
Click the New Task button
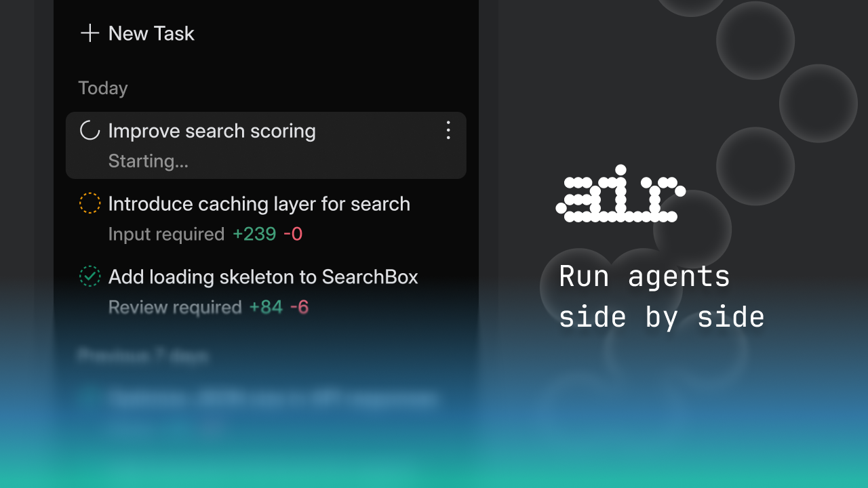coord(136,33)
